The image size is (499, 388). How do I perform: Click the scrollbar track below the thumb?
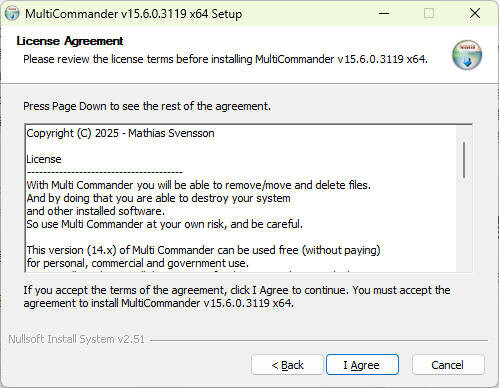[x=464, y=225]
